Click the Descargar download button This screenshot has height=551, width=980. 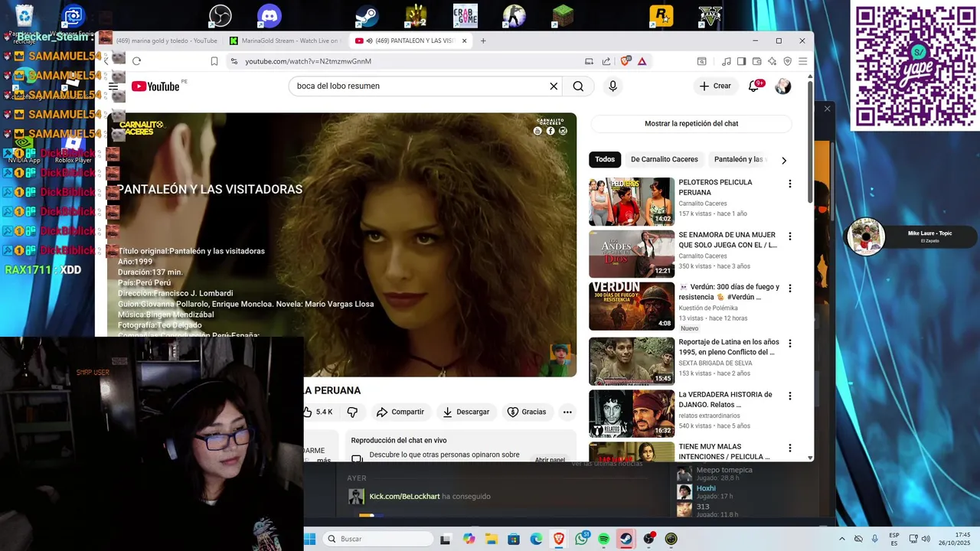click(x=465, y=412)
